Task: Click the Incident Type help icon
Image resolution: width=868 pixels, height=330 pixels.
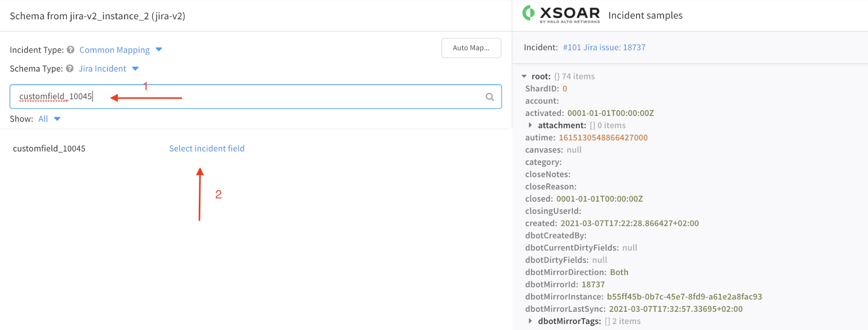Action: (70, 50)
